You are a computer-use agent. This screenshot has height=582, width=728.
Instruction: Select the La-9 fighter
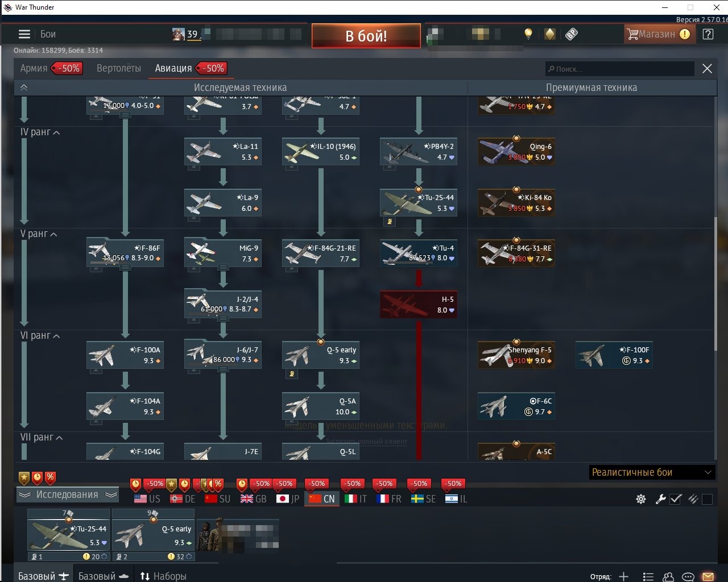(223, 203)
